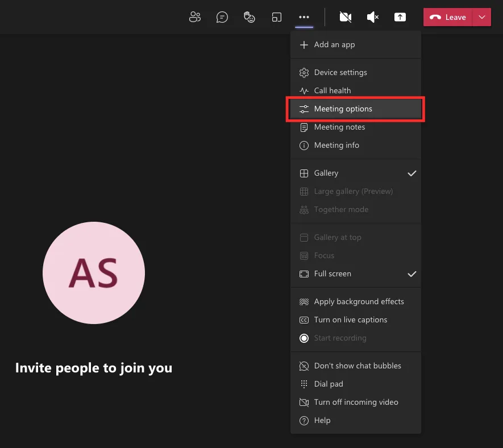This screenshot has height=448, width=503.
Task: Turn off incoming video
Action: (x=356, y=402)
